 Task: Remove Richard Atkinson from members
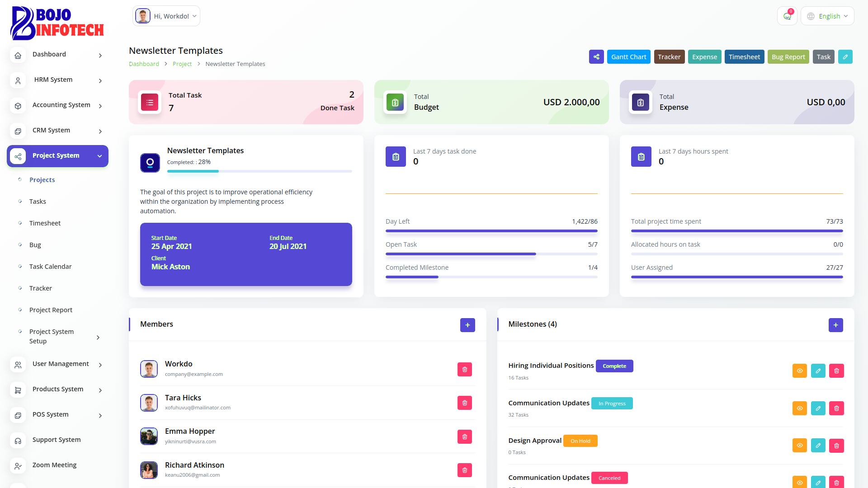(464, 470)
